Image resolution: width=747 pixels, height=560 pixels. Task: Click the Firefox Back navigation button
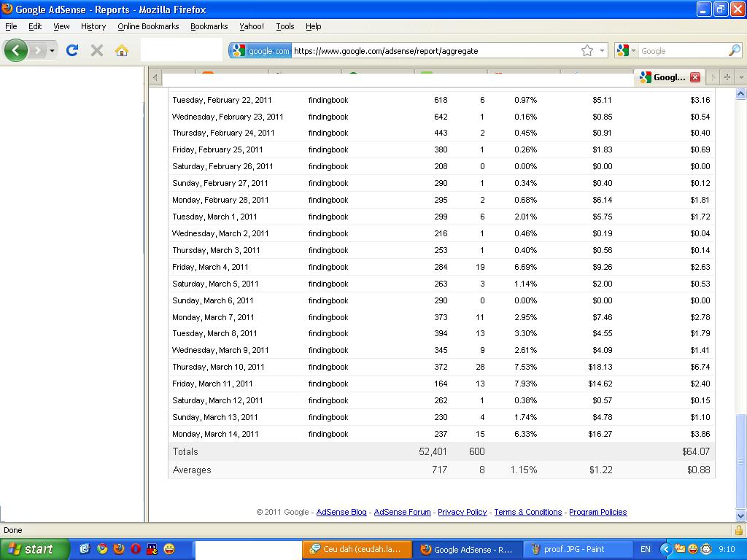click(16, 50)
